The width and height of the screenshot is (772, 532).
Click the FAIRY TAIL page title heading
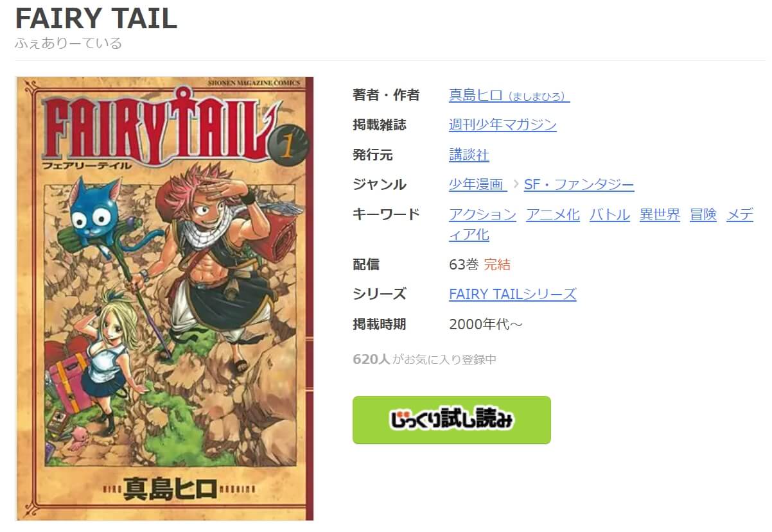click(96, 19)
